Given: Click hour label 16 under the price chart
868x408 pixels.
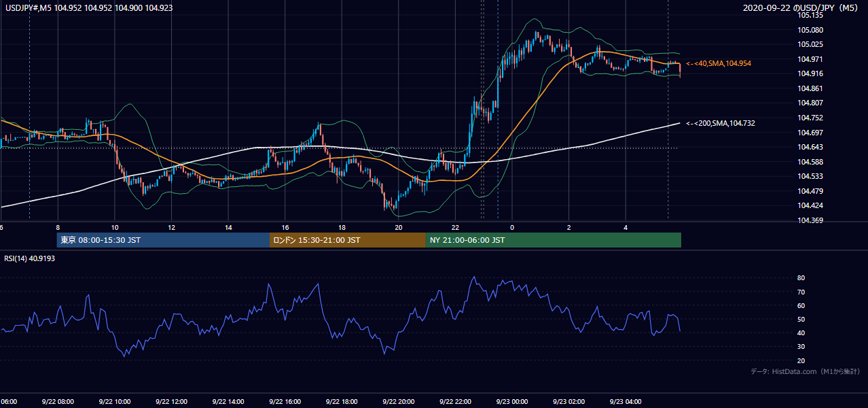Looking at the screenshot, I should pyautogui.click(x=285, y=228).
